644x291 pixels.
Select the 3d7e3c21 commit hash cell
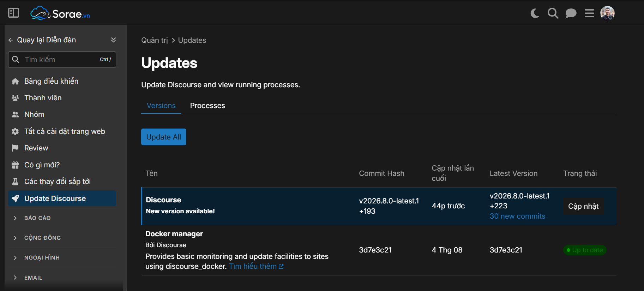tap(375, 250)
